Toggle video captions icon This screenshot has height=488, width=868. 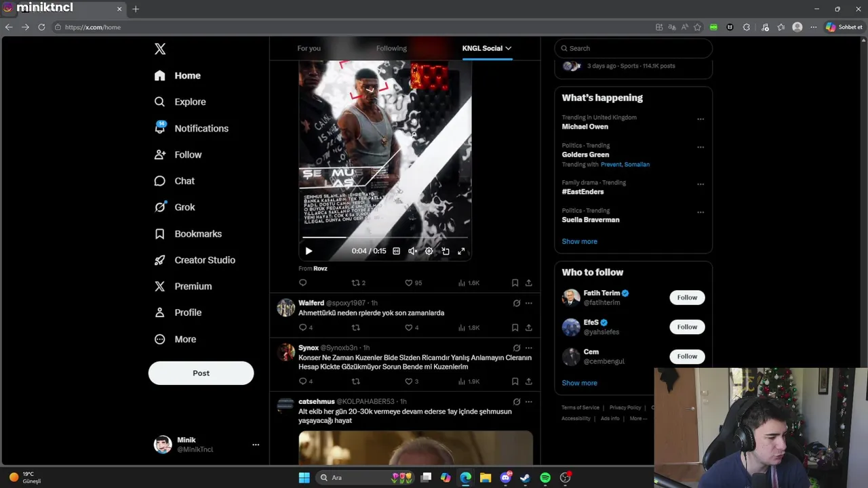click(x=397, y=251)
